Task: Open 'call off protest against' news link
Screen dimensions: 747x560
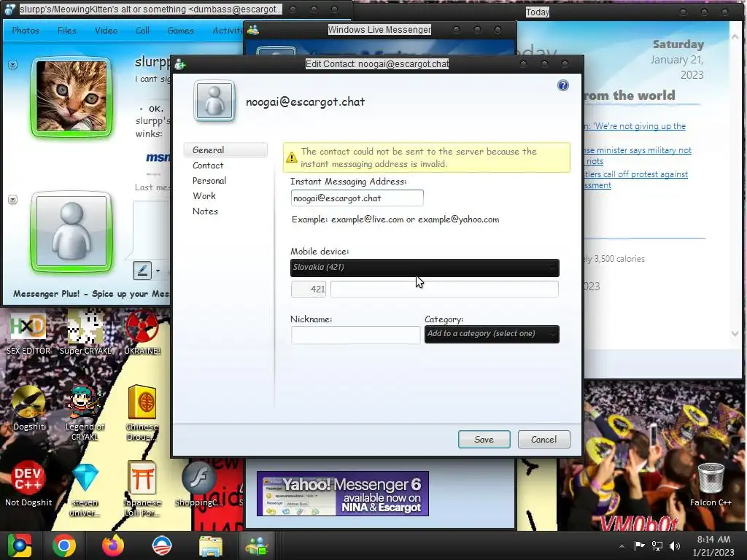Action: (636, 179)
